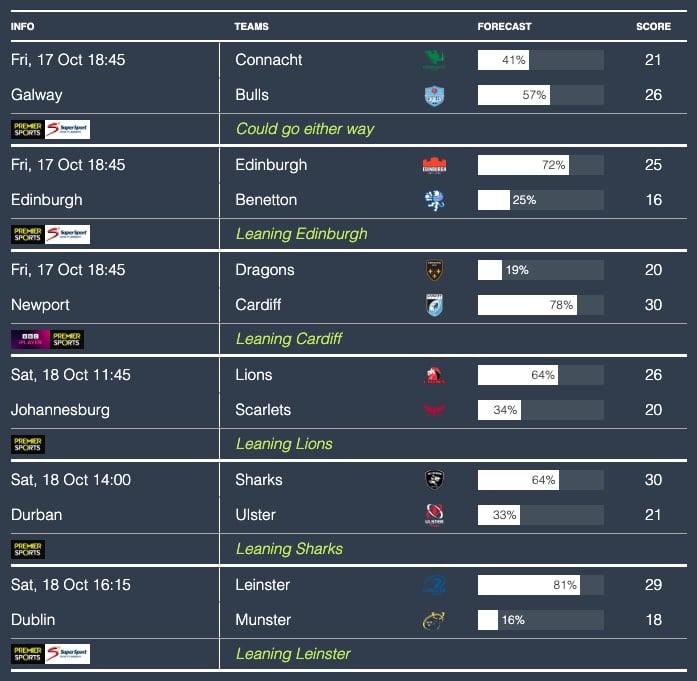Viewport: 697px width, 681px height.
Task: Select the Sharks team logo
Action: [434, 480]
